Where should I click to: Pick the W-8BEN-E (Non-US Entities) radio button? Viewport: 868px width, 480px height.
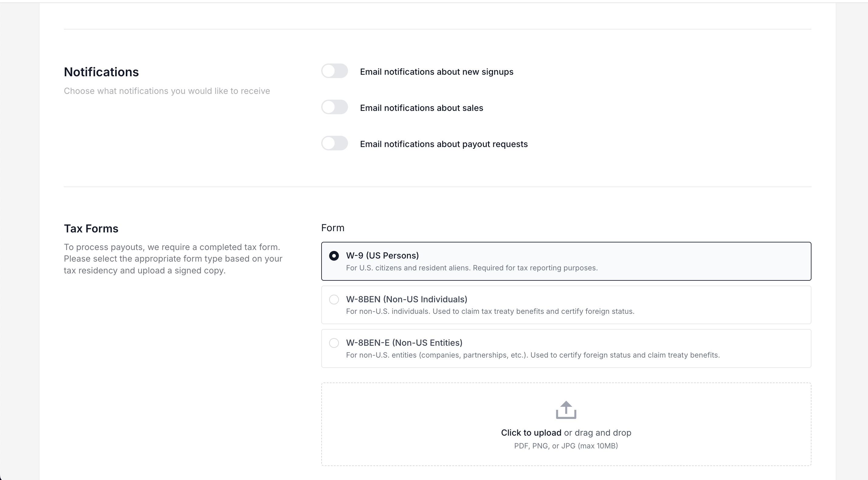click(334, 343)
